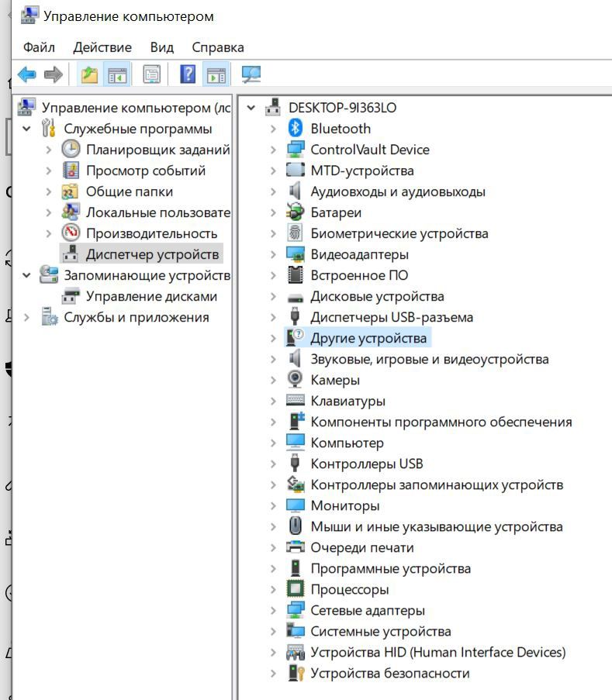Click the Камеры webcam icon
This screenshot has height=700, width=612.
point(295,380)
